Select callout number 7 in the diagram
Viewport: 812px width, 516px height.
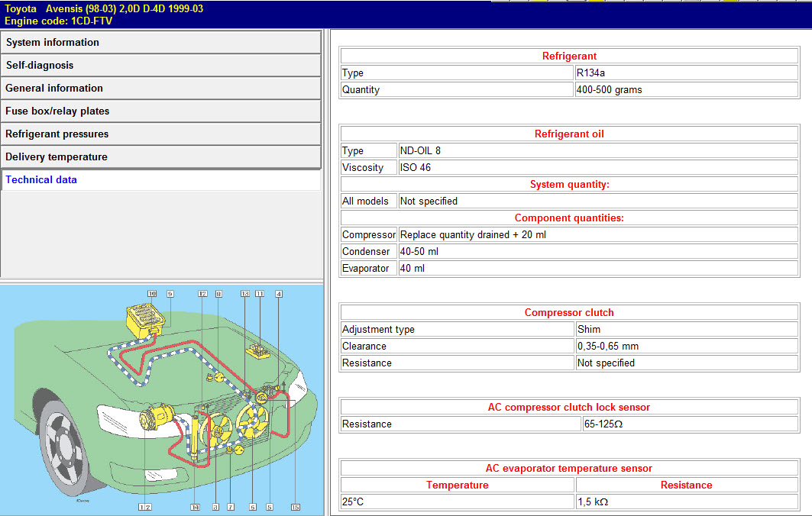tap(231, 507)
